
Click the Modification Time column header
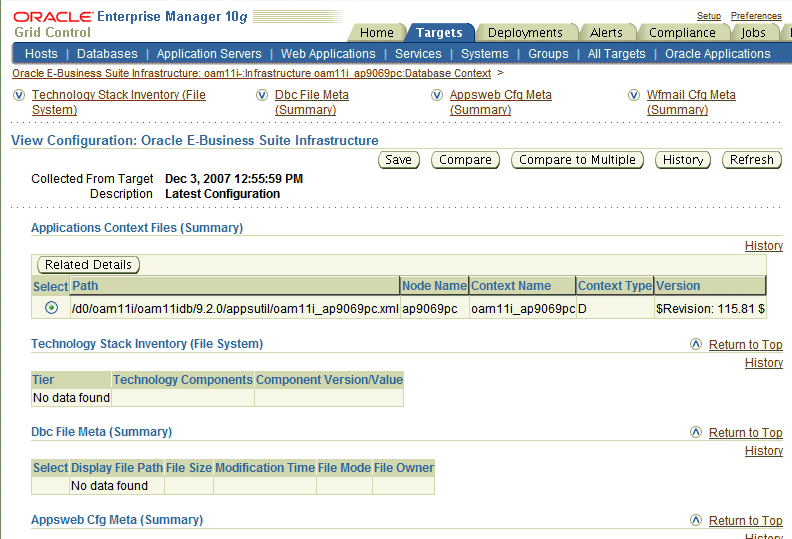tap(265, 468)
